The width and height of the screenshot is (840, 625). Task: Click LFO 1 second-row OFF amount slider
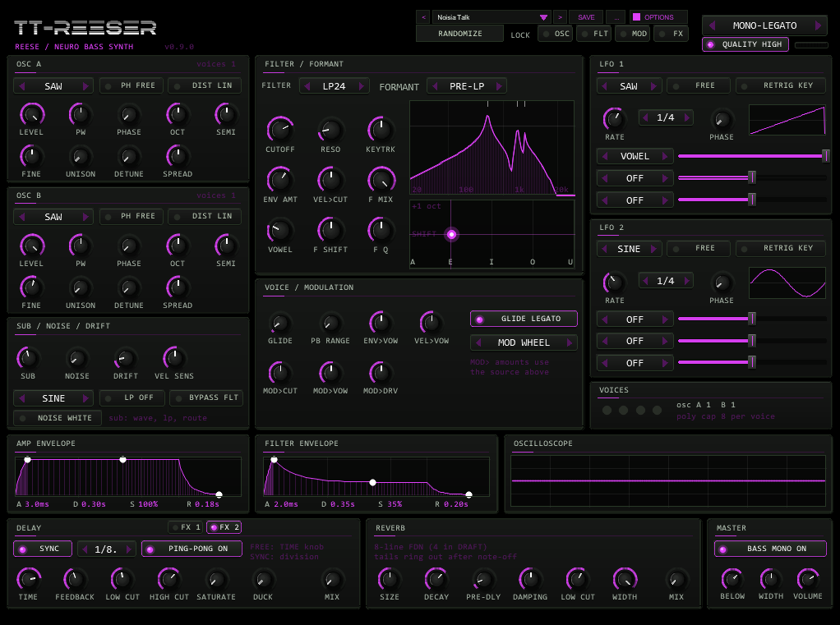coord(753,177)
